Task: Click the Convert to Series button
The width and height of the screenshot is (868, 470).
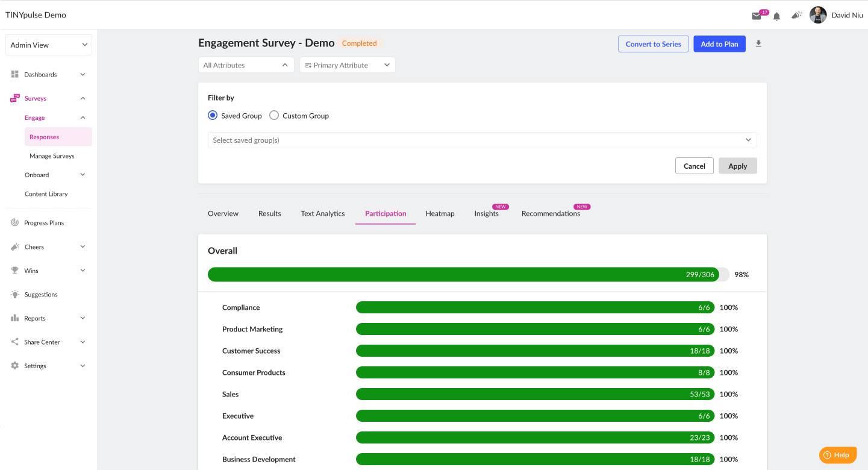Action: 654,44
